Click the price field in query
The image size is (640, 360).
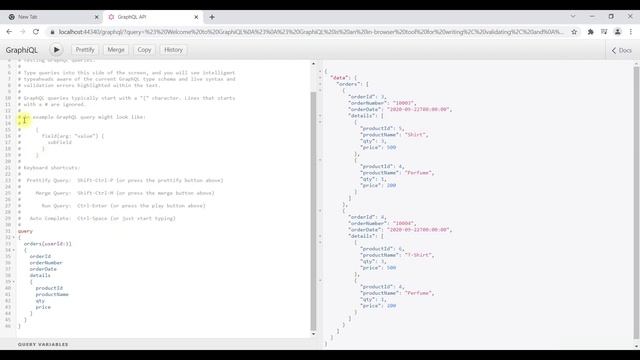43,307
